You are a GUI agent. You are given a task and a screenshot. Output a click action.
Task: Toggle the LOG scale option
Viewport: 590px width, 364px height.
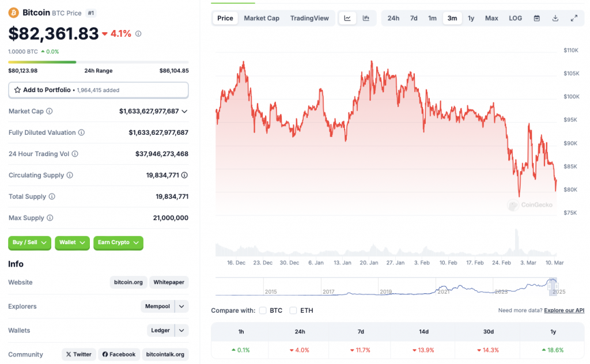515,18
